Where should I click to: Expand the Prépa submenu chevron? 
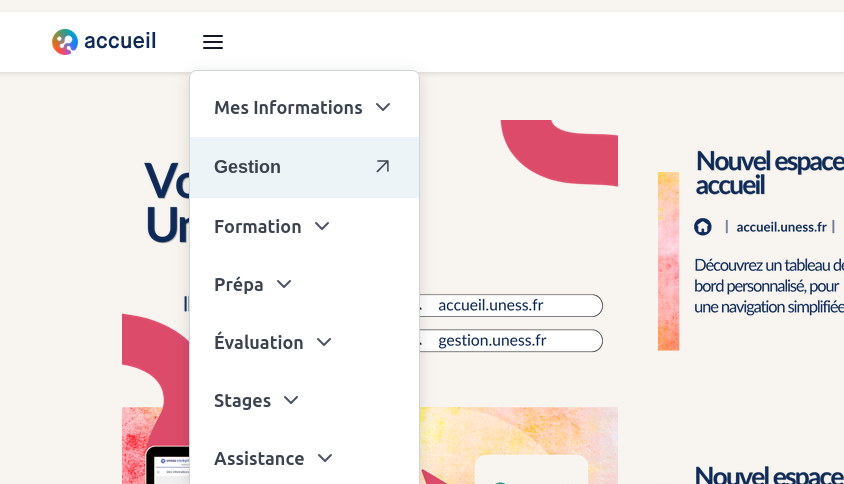point(284,284)
